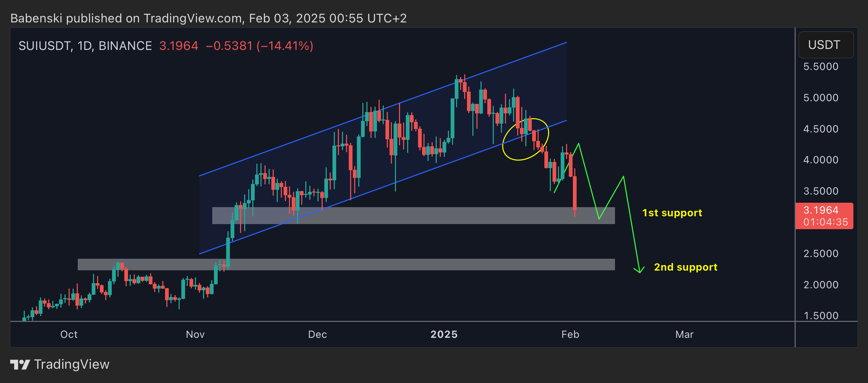This screenshot has height=383, width=868.
Task: Click the Mar label on time axis
Action: (x=684, y=334)
